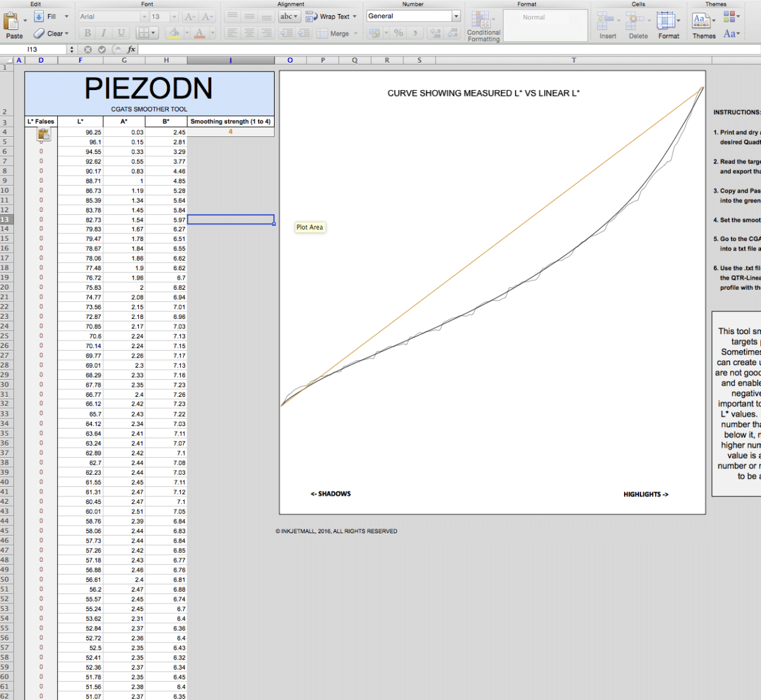Select column H header
Screen dimensions: 761x700
point(166,61)
